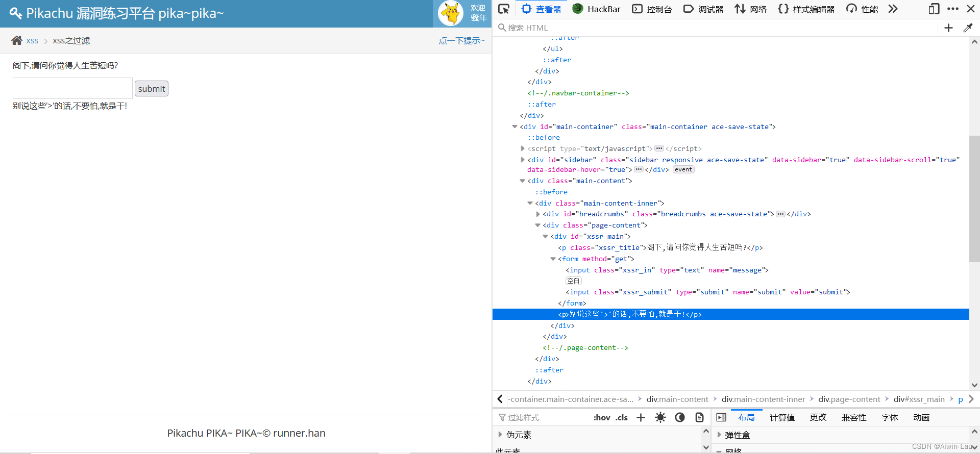Collapse the main-content div node
This screenshot has height=454, width=980.
pos(522,181)
